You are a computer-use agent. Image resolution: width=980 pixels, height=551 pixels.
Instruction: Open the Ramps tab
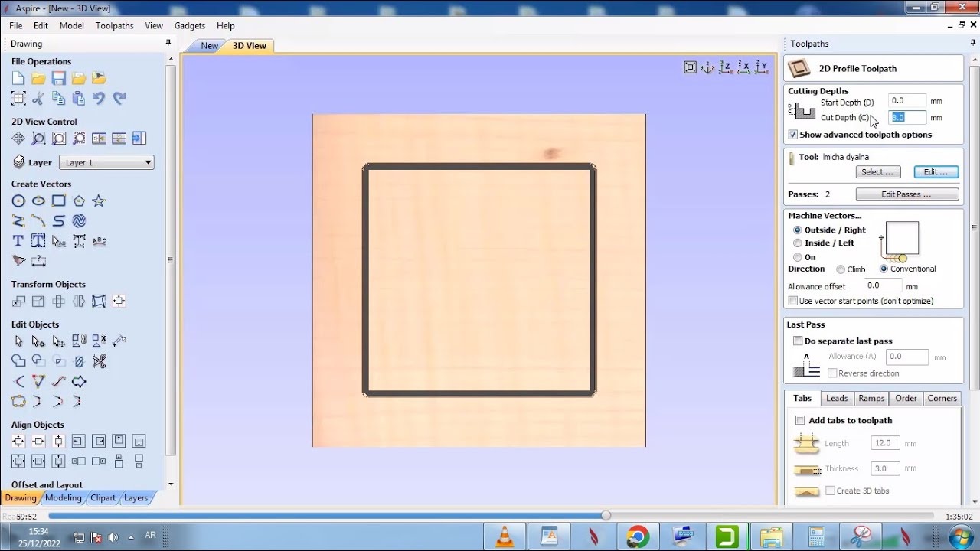[x=871, y=398]
